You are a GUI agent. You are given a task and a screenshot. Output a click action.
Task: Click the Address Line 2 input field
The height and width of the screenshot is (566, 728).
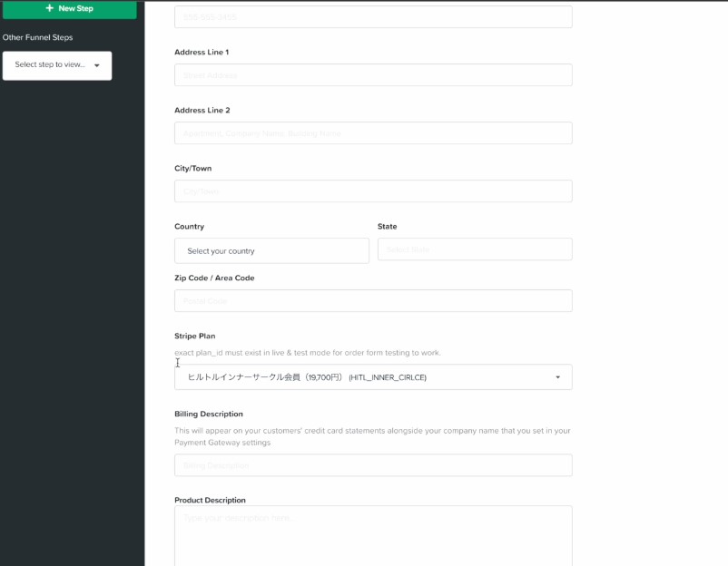coord(373,133)
